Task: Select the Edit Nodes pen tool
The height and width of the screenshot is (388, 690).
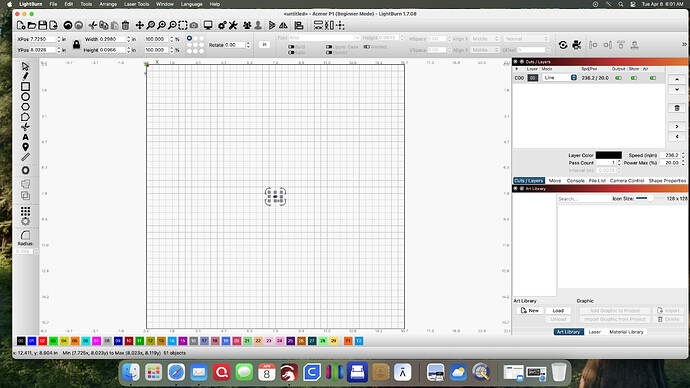Action: 26,77
